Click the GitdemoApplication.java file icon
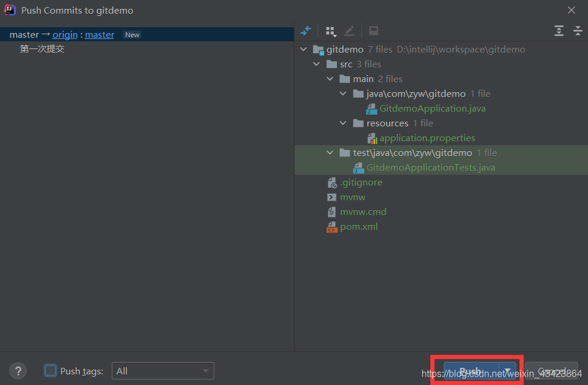 (x=371, y=109)
